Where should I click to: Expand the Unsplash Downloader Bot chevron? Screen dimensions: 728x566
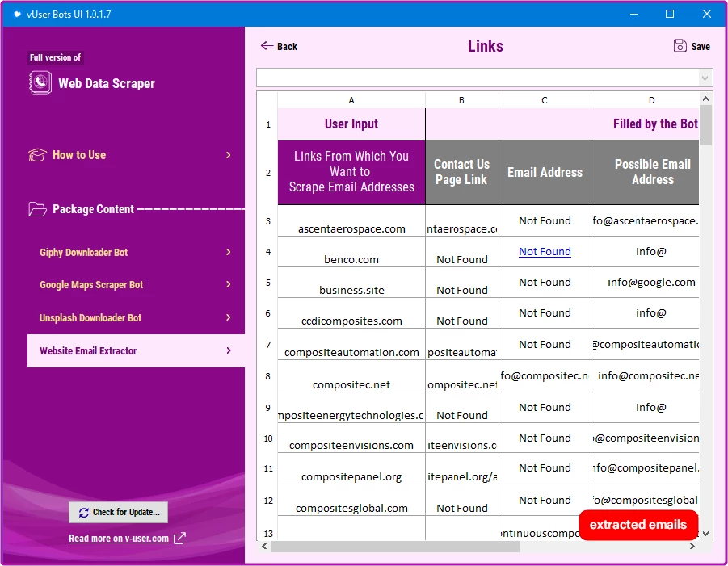click(228, 317)
